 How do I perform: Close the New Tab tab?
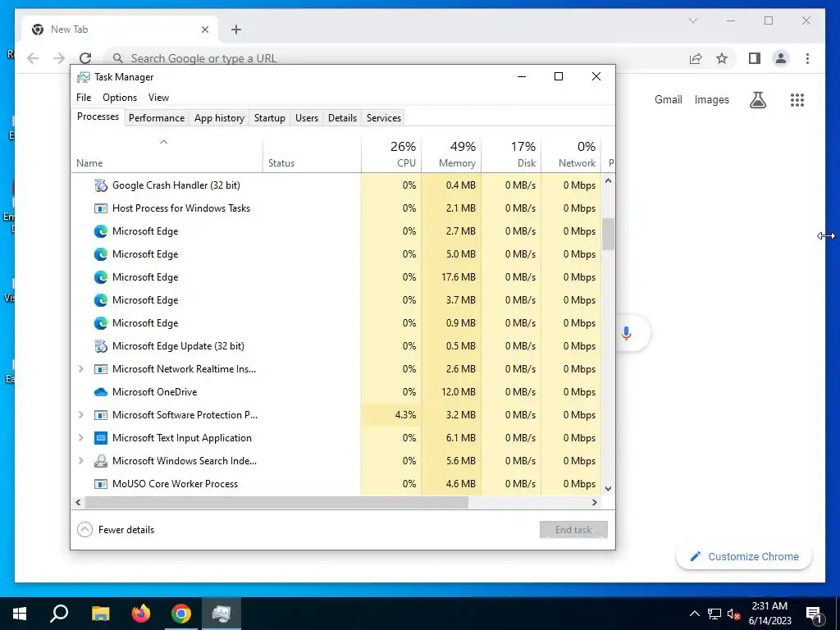pyautogui.click(x=204, y=30)
